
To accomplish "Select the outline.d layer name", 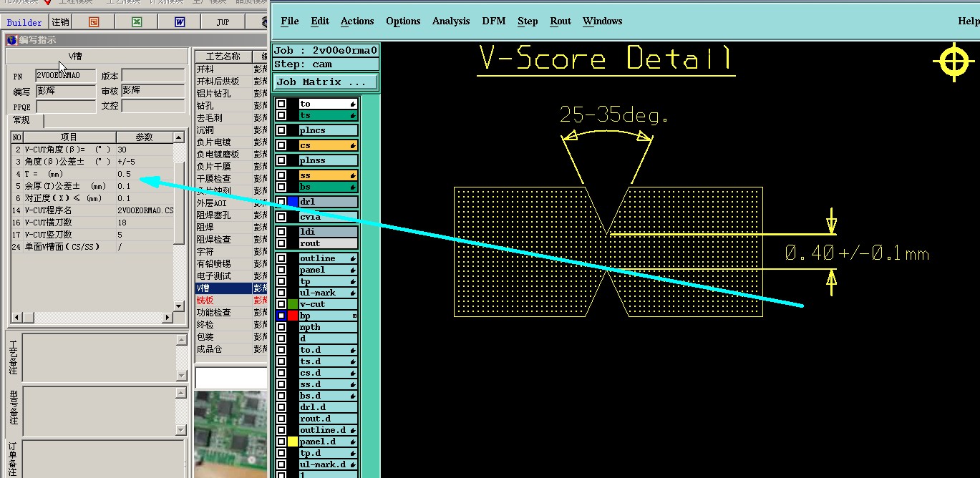I will click(x=328, y=430).
